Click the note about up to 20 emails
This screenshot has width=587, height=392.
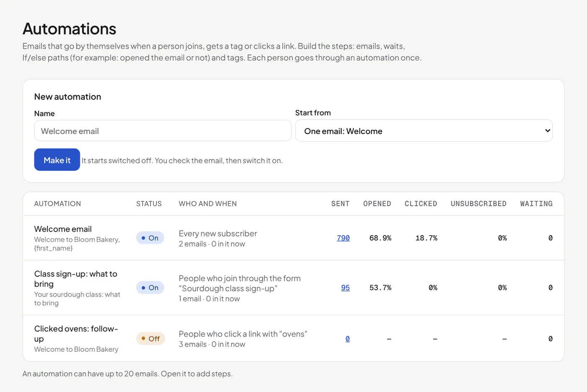click(x=127, y=374)
